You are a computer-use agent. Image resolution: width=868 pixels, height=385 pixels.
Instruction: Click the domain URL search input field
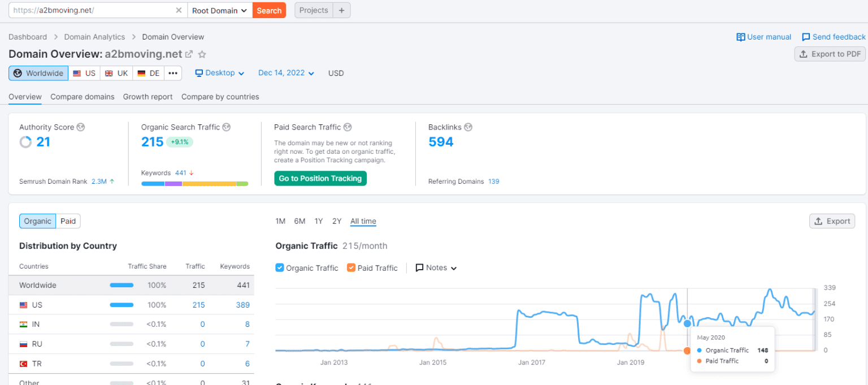pyautogui.click(x=90, y=10)
